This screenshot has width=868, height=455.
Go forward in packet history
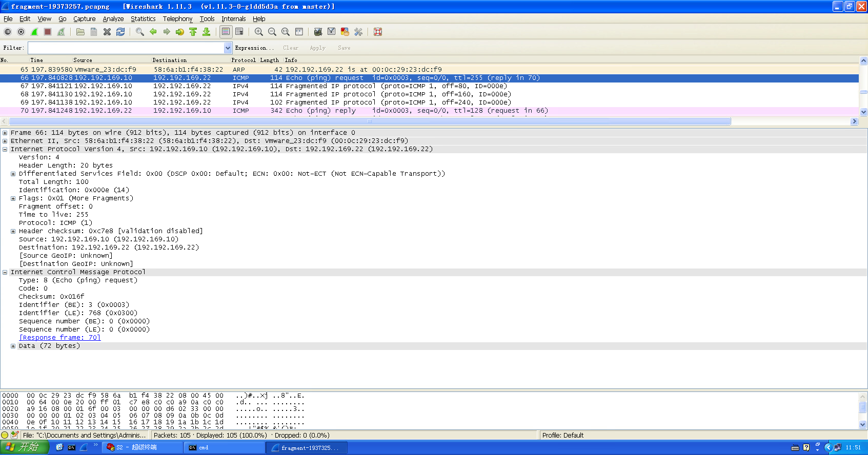(x=167, y=32)
